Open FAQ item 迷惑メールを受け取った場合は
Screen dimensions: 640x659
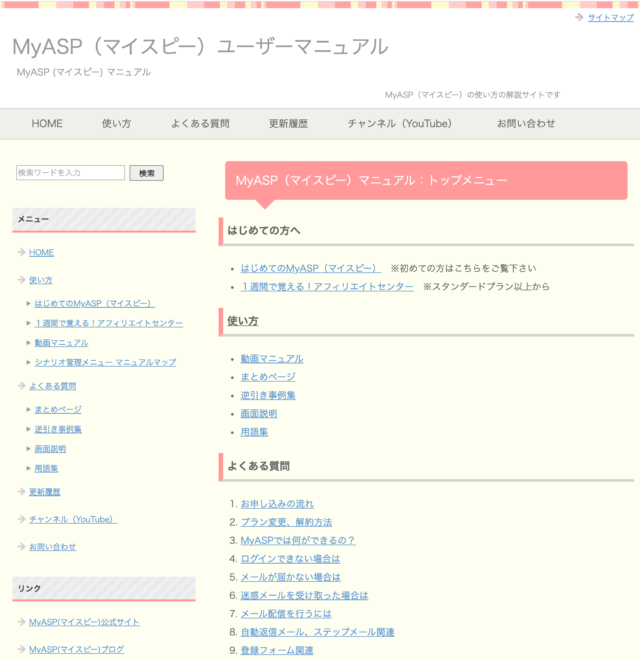(304, 596)
